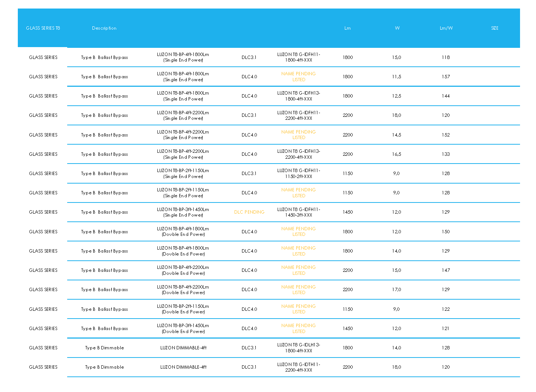Screen dimensions: 536x392
Task: Click the Lm/W column header
Action: [446, 28]
